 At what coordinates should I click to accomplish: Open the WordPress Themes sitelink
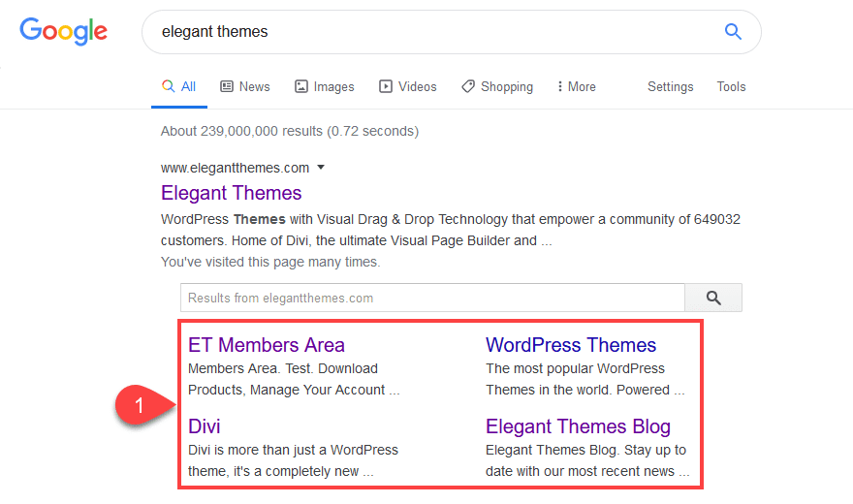571,345
